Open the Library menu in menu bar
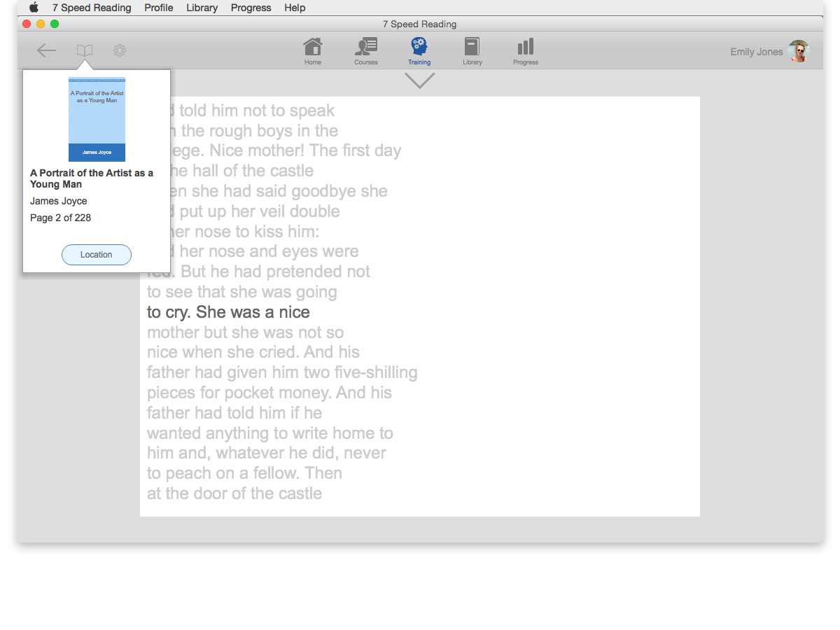The image size is (840, 630). pos(202,8)
